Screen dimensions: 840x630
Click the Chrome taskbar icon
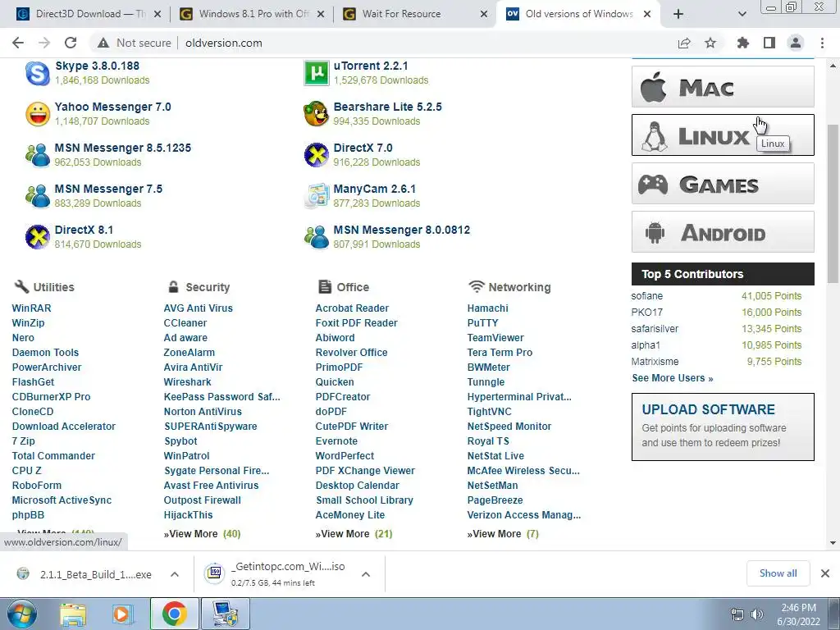coord(174,614)
